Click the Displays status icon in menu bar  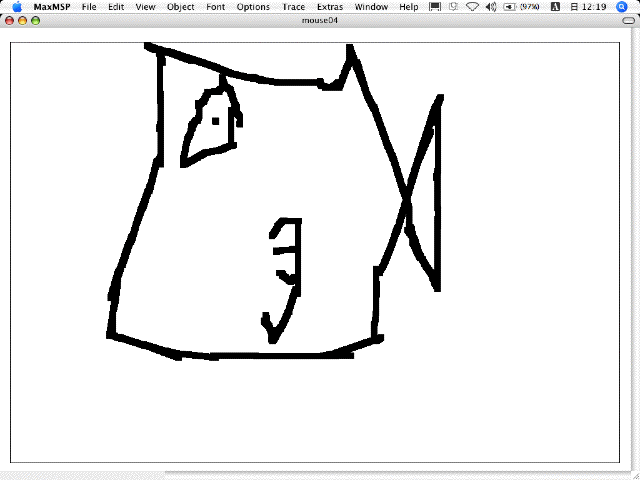click(435, 7)
